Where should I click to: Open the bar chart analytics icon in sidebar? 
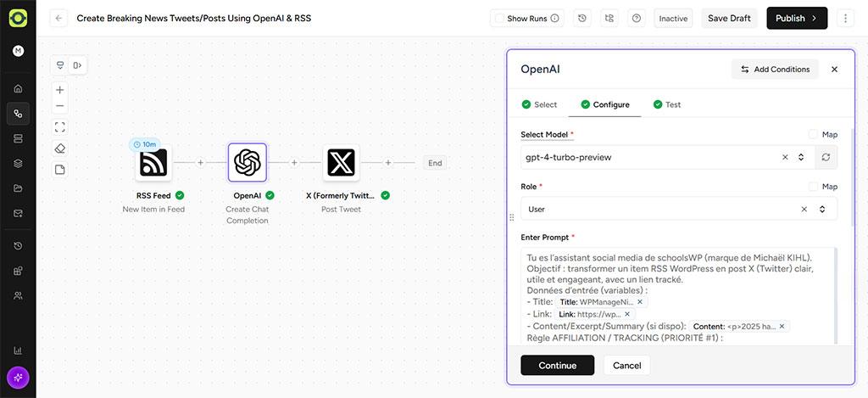[x=18, y=350]
